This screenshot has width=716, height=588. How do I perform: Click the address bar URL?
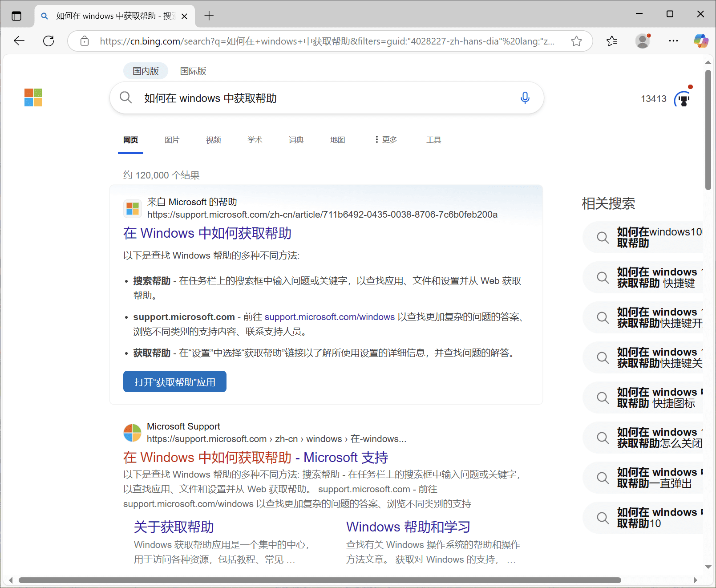(x=327, y=41)
